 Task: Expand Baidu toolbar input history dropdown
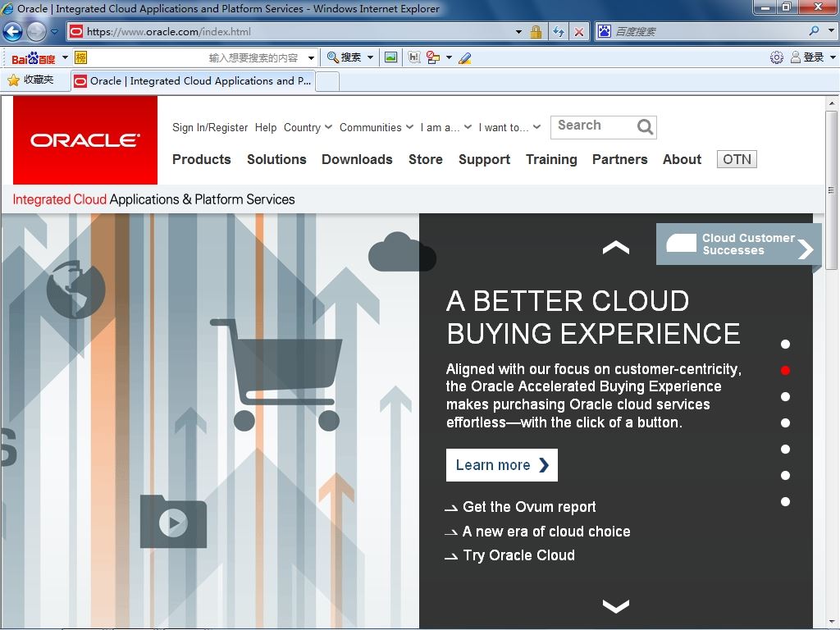pos(311,57)
